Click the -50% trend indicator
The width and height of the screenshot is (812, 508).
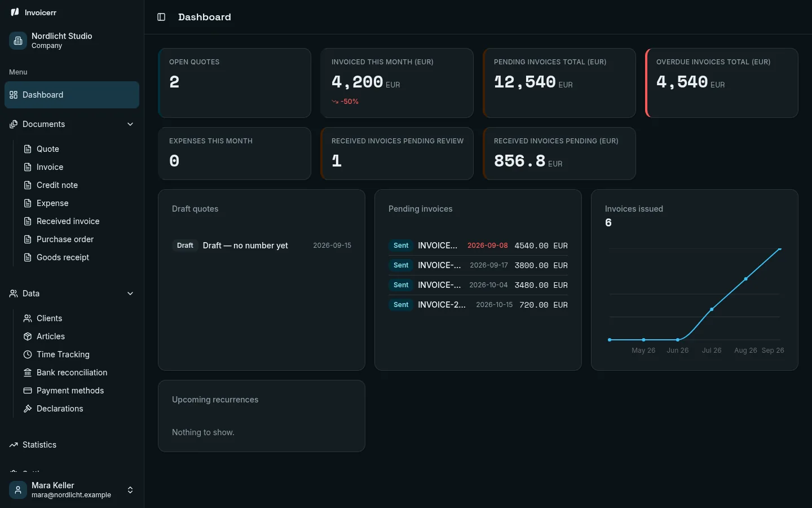[345, 102]
